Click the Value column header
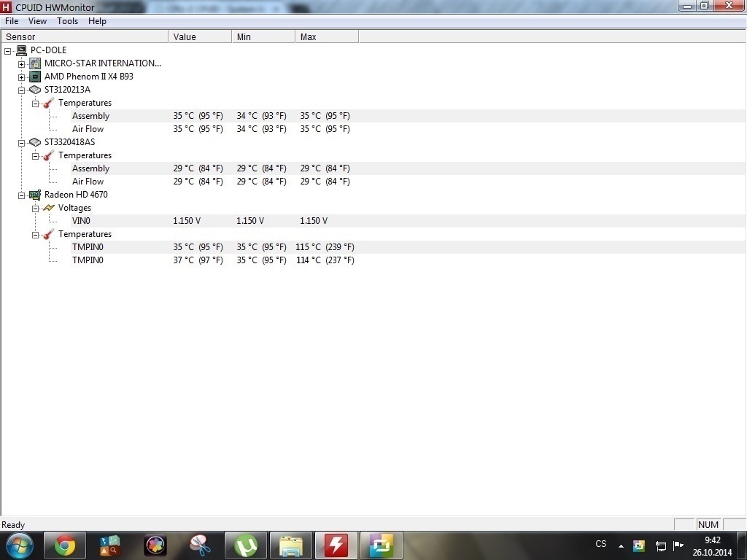 pos(200,36)
